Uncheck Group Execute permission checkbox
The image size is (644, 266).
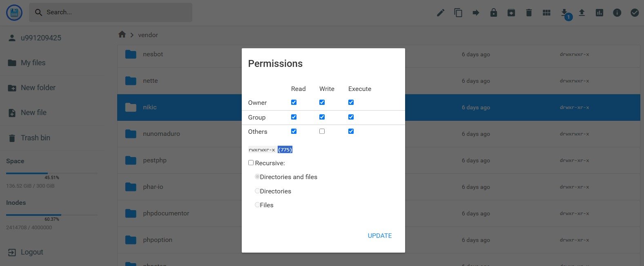point(351,117)
